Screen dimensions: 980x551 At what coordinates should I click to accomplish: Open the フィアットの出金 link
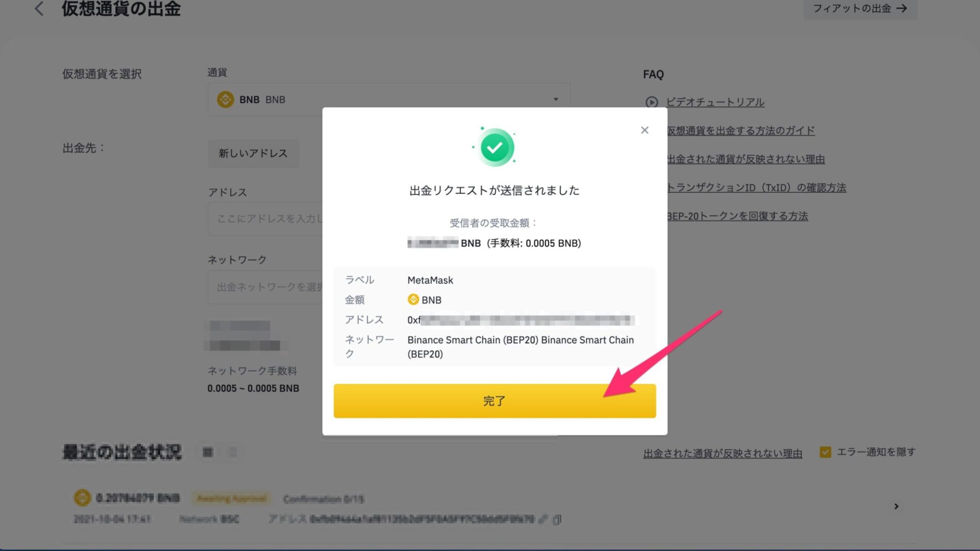[860, 8]
